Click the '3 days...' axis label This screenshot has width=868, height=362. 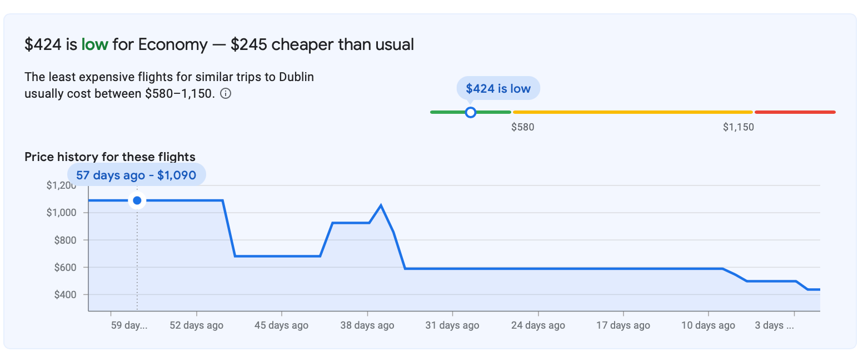tap(775, 326)
